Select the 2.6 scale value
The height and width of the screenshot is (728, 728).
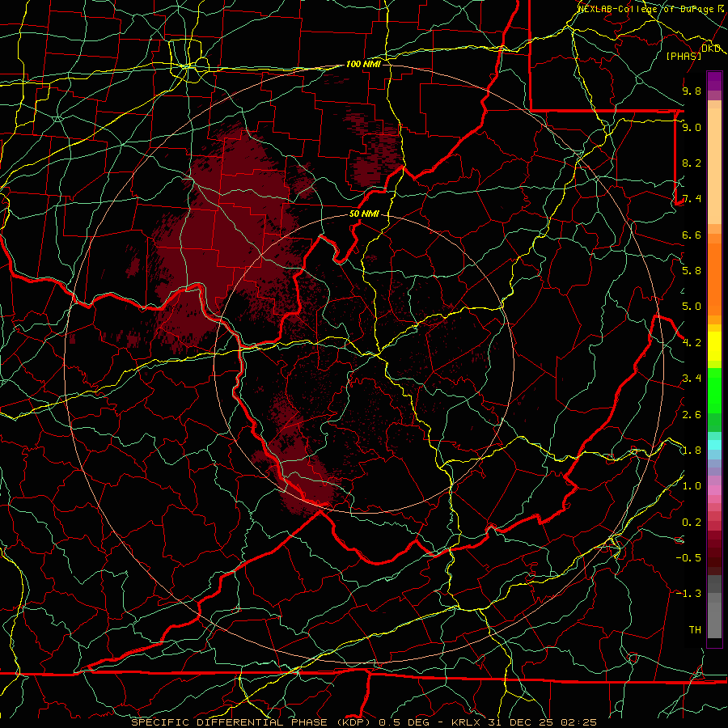tap(692, 415)
